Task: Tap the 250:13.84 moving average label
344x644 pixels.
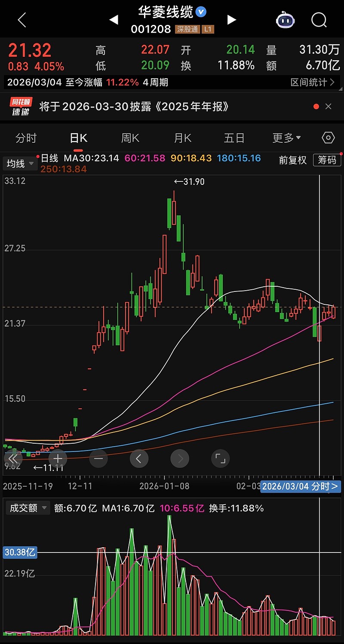Action: point(64,169)
